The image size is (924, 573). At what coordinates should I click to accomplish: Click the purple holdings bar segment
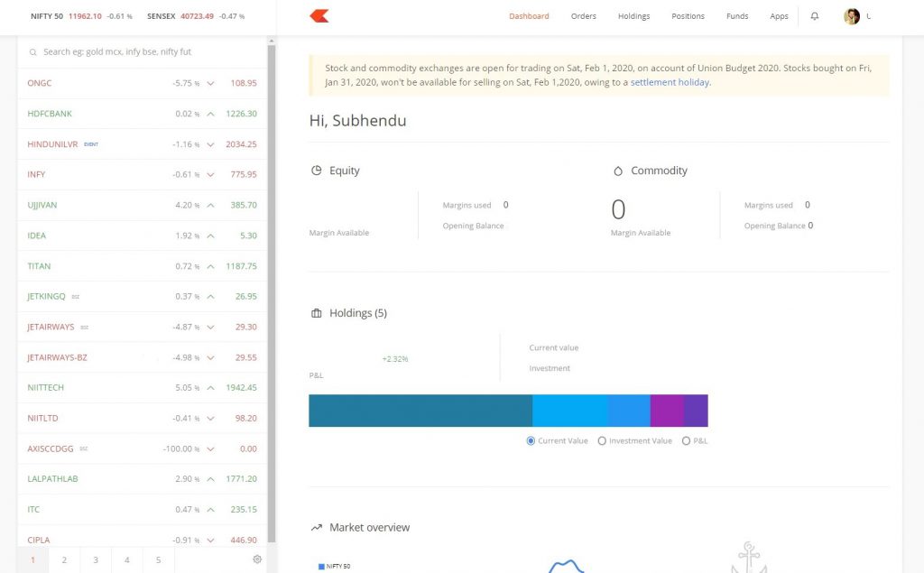pyautogui.click(x=667, y=411)
